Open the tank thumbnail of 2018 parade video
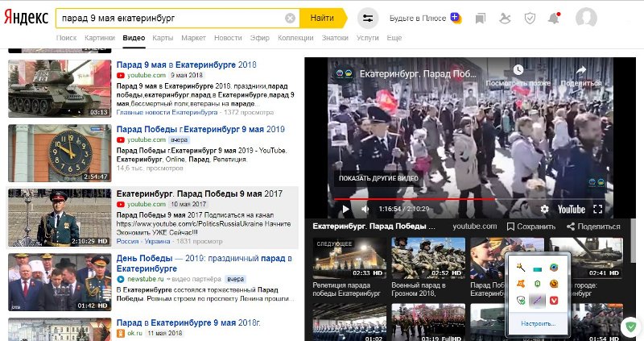 [60, 89]
